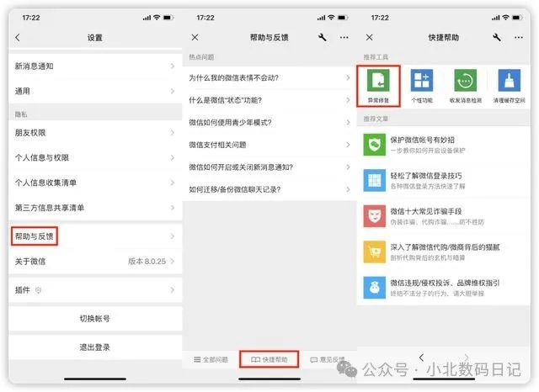Tap blue grid icon for 轻松了解微信登录技巧
Screen dimensions: 539x392
coord(374,180)
